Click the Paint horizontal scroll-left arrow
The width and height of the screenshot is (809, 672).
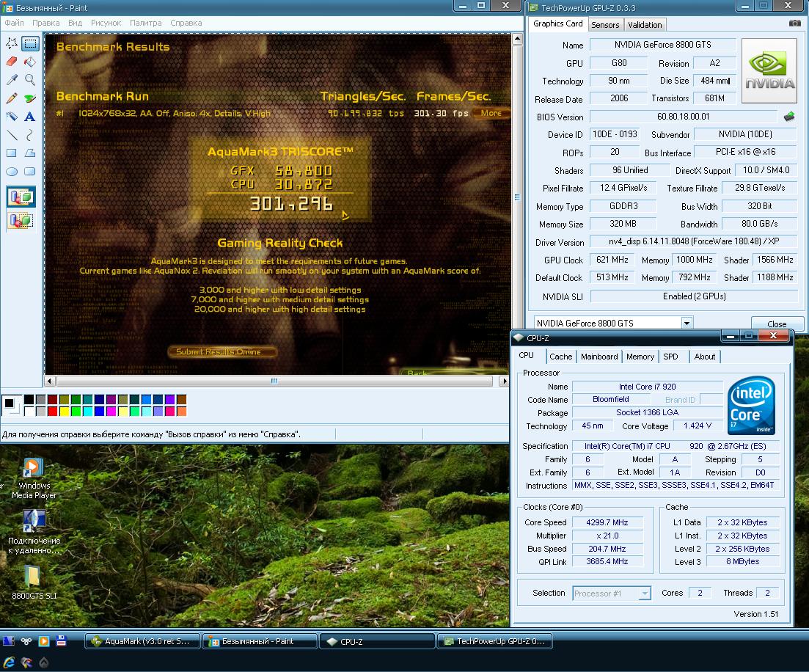point(50,381)
